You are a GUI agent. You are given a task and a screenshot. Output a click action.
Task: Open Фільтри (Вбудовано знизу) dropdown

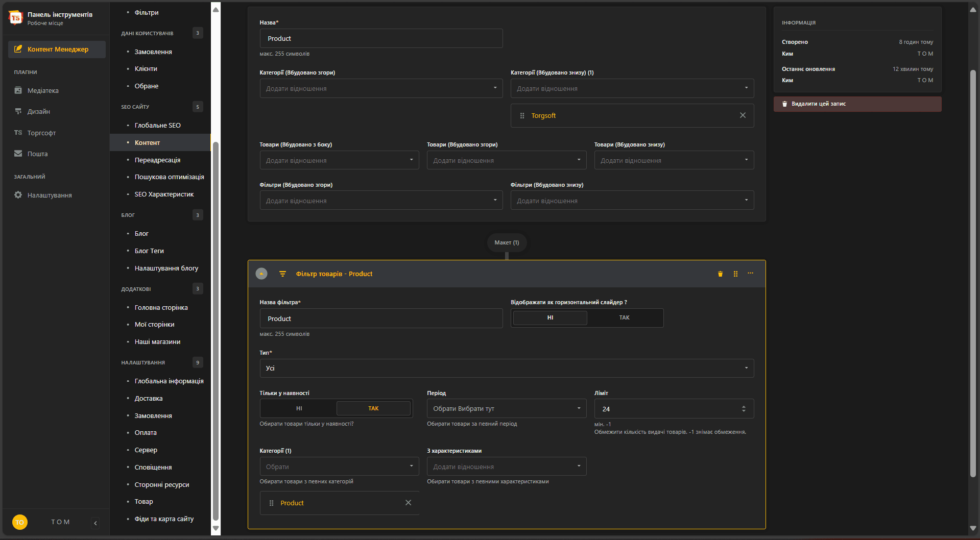[x=632, y=201]
